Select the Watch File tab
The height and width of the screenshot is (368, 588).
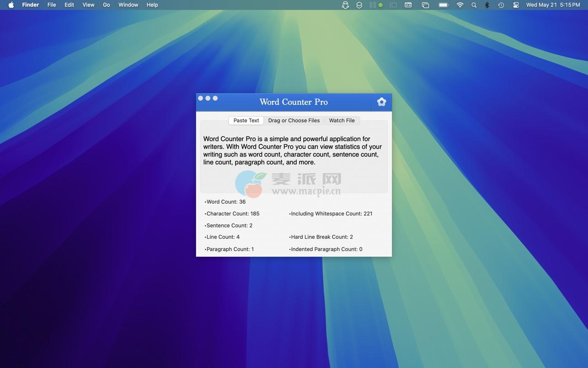coord(342,120)
